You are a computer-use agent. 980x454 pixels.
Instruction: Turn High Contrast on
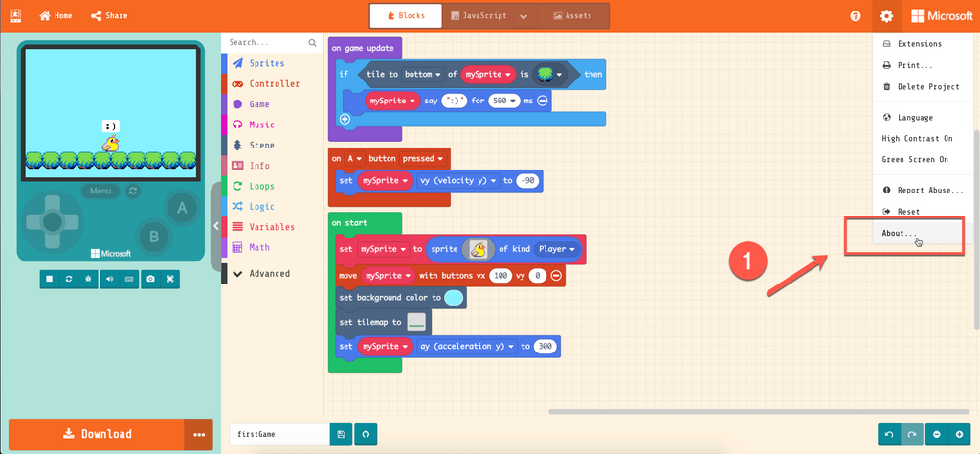[917, 139]
